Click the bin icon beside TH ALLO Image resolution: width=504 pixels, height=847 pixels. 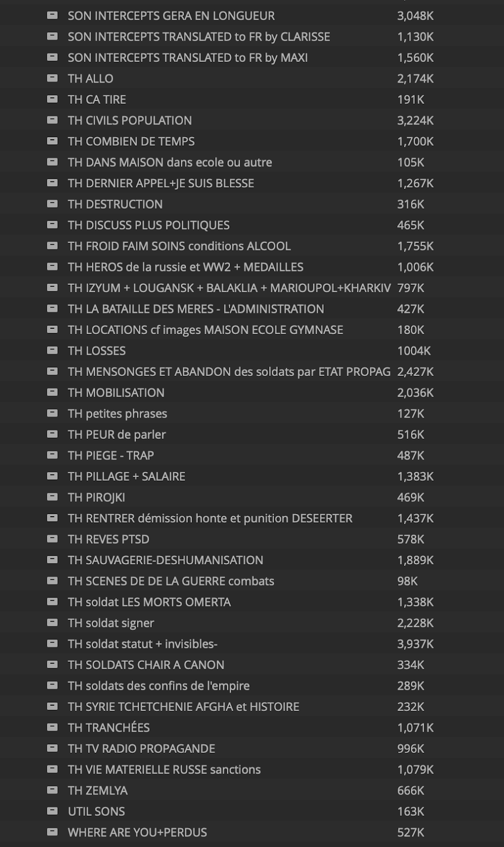pos(52,78)
